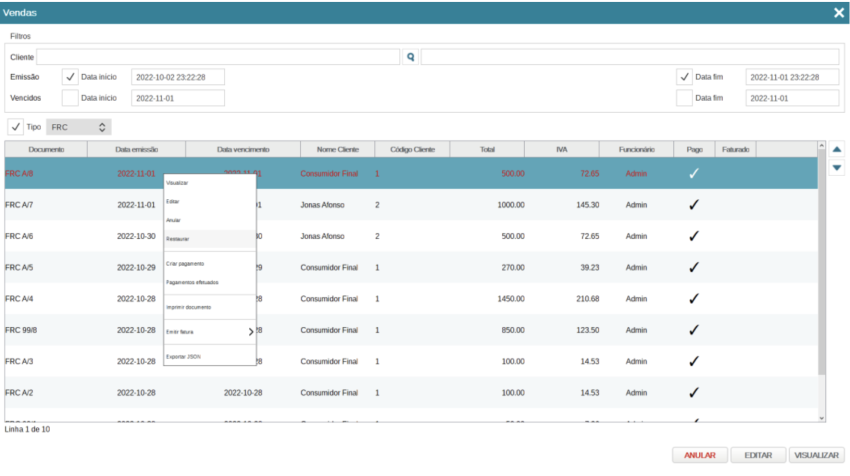
Task: Toggle the Tipo filter checkbox
Action: (x=16, y=127)
